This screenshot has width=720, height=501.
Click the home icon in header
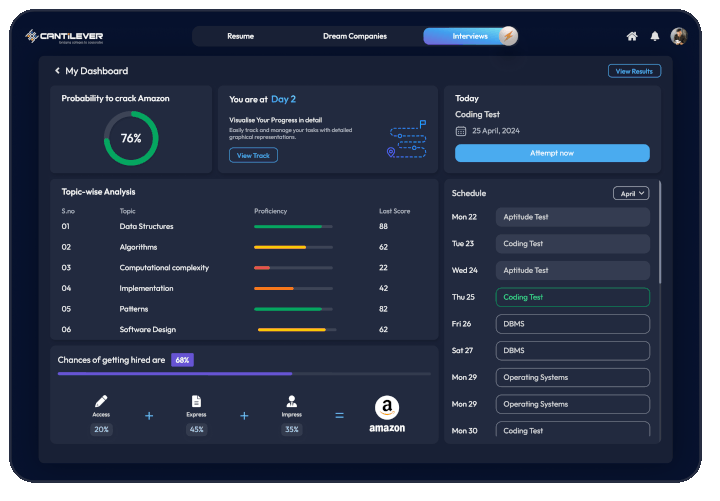click(x=632, y=36)
